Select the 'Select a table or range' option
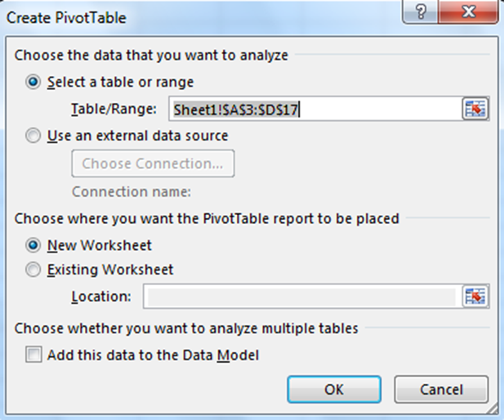The image size is (504, 420). pos(33,82)
